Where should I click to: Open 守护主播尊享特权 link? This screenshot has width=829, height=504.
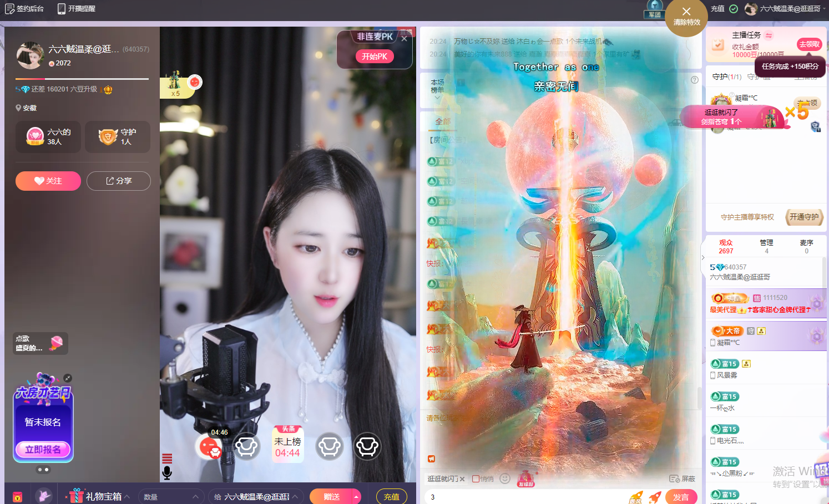point(747,217)
